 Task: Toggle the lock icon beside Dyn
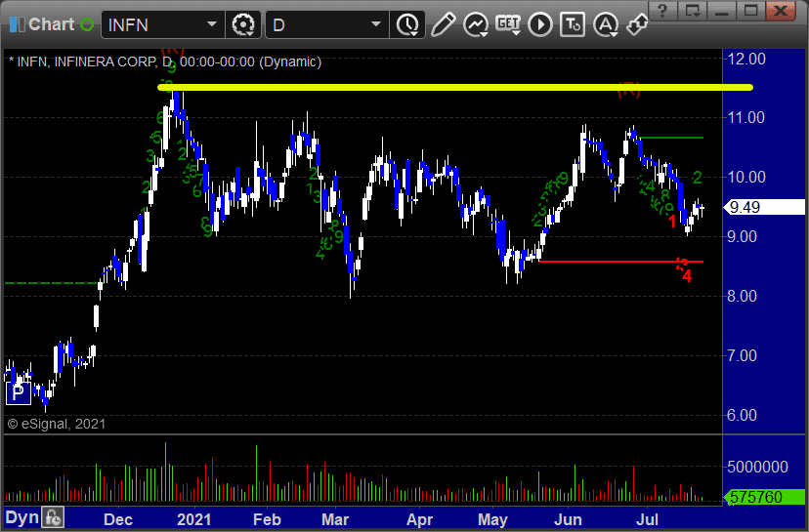click(x=53, y=517)
